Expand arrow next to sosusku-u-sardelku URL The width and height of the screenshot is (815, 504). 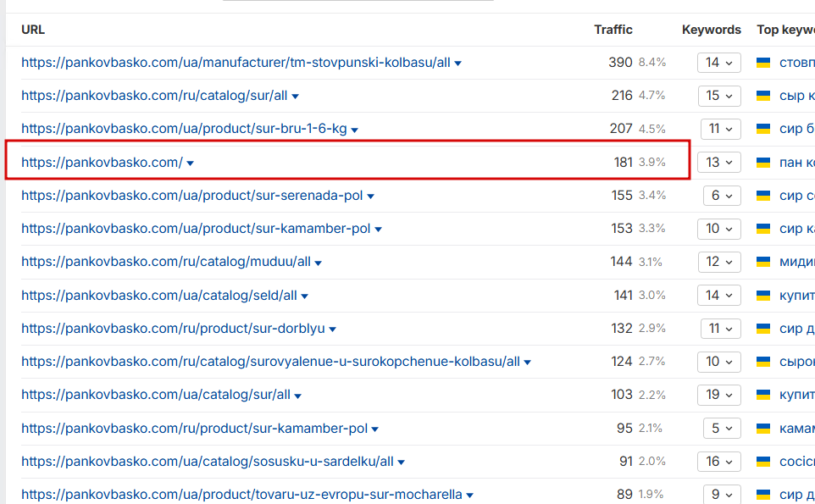click(402, 462)
